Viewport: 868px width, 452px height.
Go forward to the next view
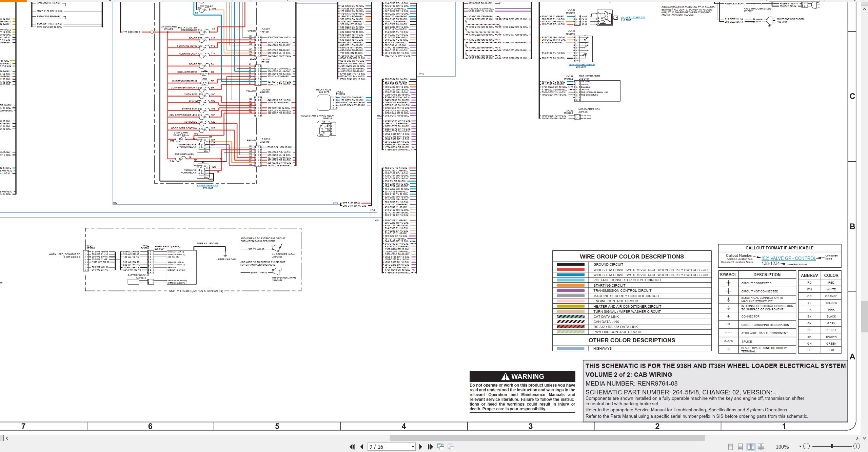451,447
